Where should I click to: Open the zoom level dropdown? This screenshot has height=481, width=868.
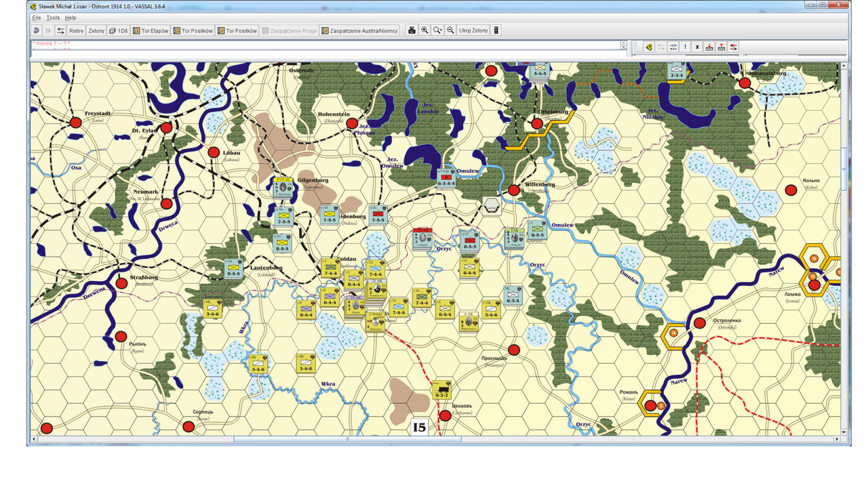pos(437,30)
